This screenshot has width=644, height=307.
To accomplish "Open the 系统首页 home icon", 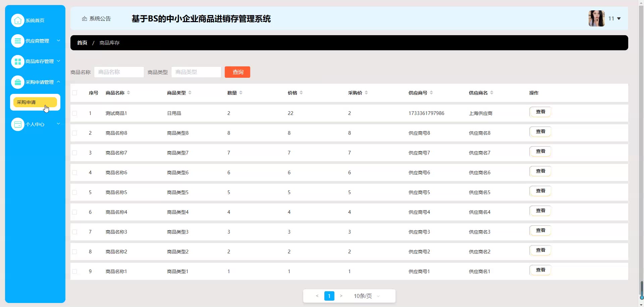I will 18,20.
